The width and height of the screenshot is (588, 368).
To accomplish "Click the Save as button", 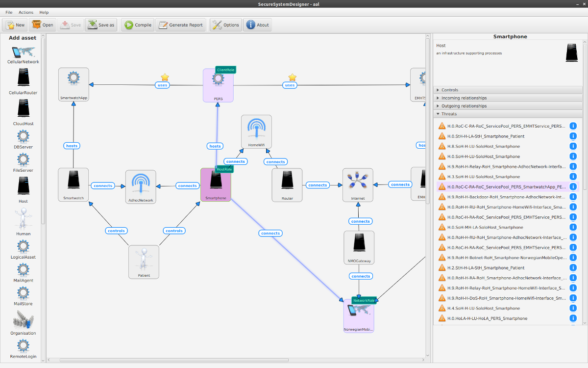I will [x=101, y=25].
